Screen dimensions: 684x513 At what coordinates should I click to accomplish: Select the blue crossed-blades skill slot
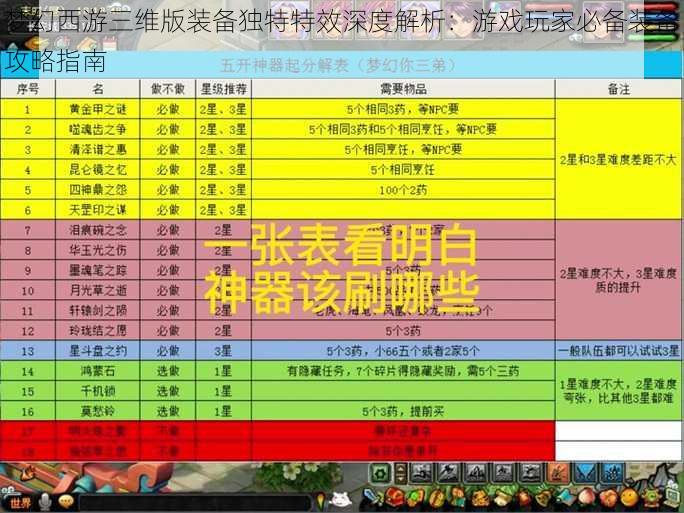[585, 474]
